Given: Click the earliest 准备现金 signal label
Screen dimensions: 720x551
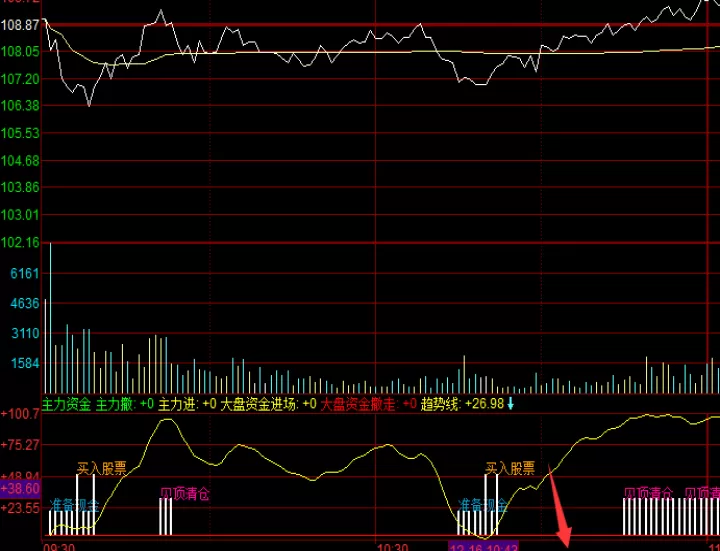Looking at the screenshot, I should click(x=74, y=506).
